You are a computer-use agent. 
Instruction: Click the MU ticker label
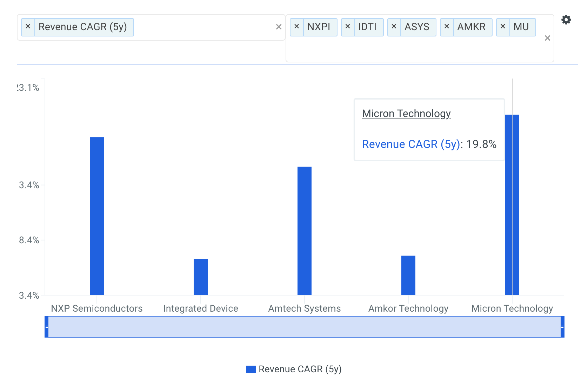pos(521,27)
